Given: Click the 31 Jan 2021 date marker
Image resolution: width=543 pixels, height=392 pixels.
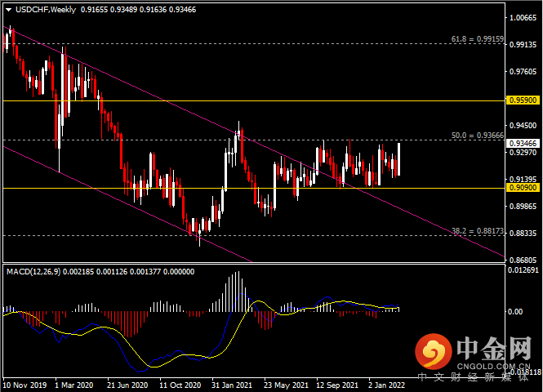Looking at the screenshot, I should (x=232, y=385).
